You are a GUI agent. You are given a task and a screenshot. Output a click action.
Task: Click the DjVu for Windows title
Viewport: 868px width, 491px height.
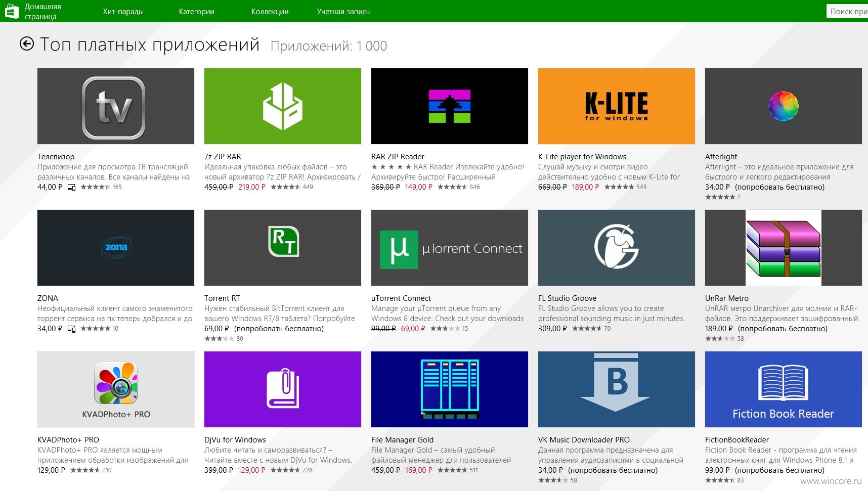(x=235, y=440)
